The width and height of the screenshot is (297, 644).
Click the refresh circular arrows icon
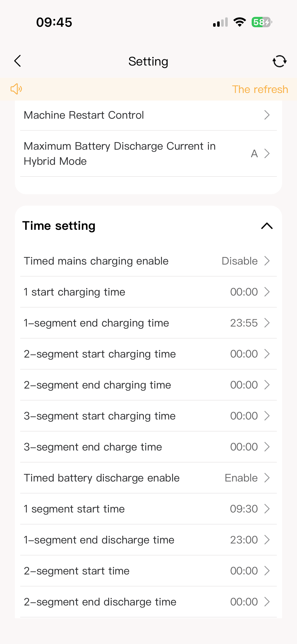coord(279,61)
